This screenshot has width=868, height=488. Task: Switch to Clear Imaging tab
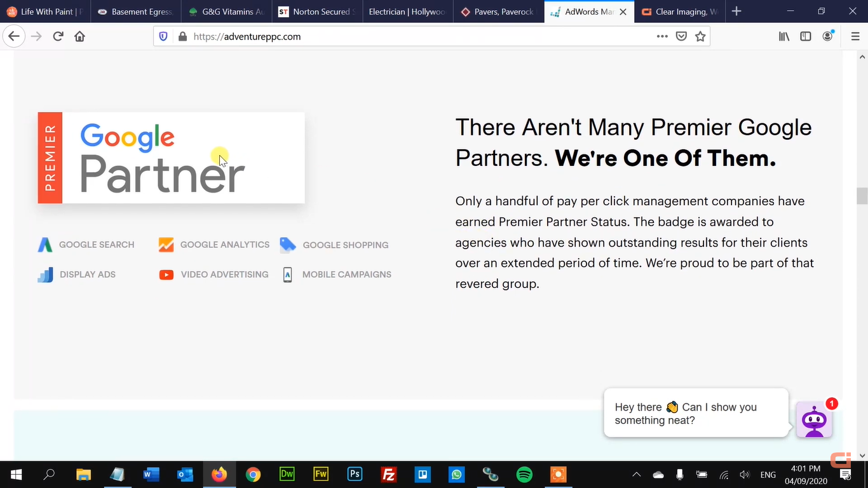(x=680, y=11)
